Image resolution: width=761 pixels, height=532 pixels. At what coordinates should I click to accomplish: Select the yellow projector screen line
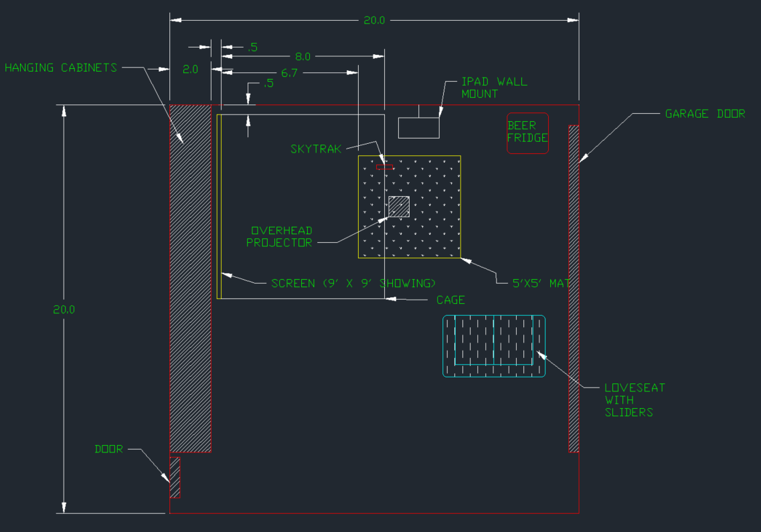tap(219, 207)
